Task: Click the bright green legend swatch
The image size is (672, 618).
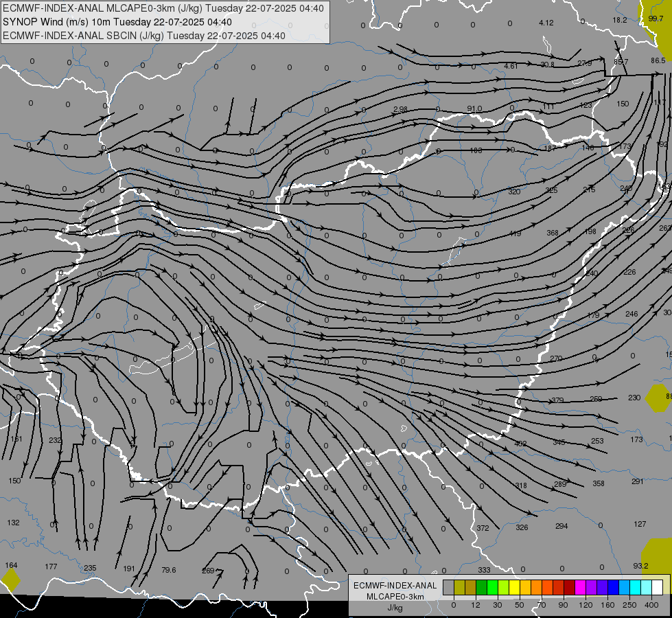Action: point(492,587)
